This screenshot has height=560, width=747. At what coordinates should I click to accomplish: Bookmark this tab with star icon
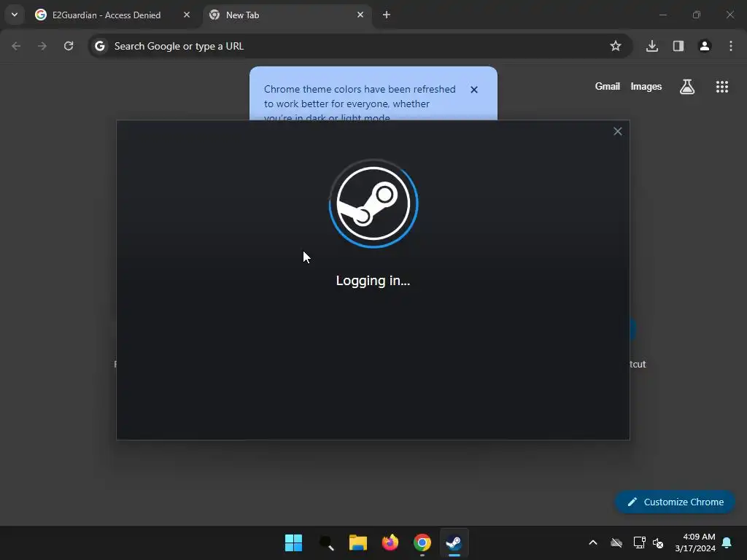pyautogui.click(x=616, y=46)
